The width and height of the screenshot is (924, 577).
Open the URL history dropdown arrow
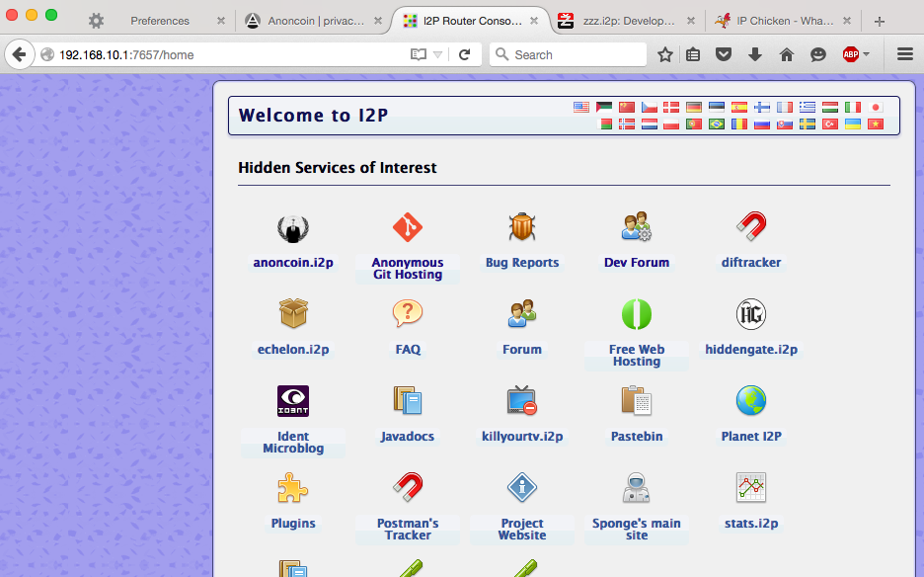(437, 55)
